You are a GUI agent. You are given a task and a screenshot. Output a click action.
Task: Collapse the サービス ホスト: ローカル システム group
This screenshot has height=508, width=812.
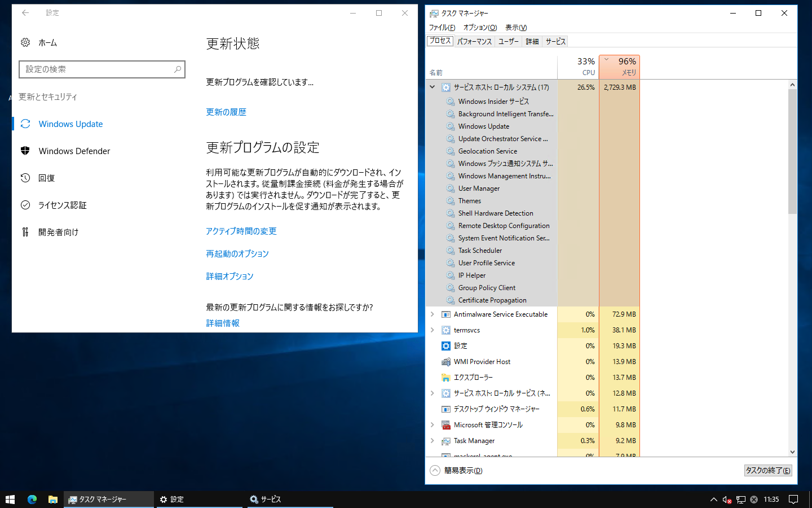pos(433,87)
